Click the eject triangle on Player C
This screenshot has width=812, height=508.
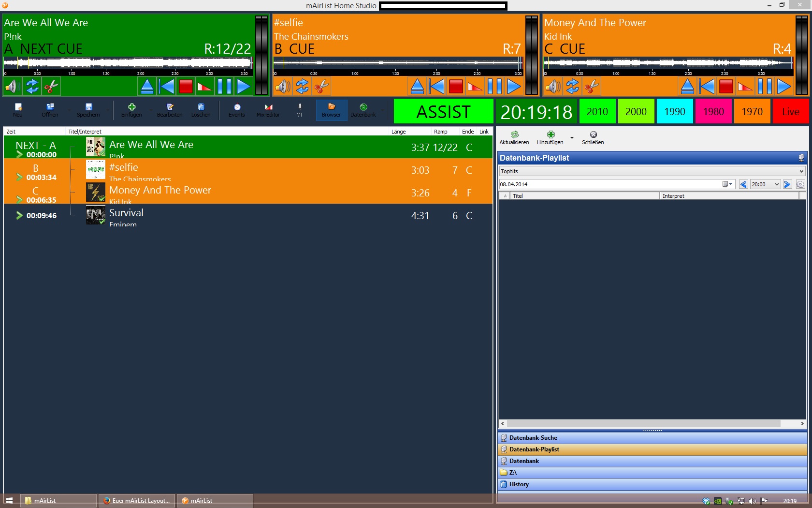687,87
